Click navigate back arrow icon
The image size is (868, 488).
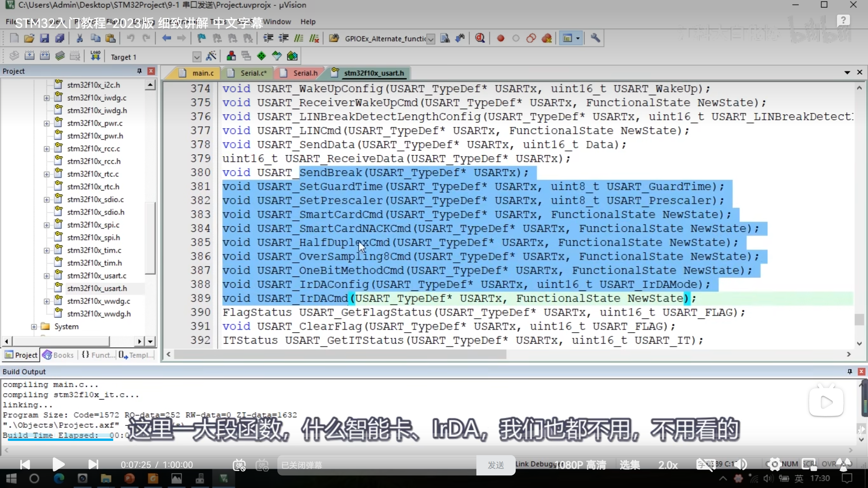166,38
